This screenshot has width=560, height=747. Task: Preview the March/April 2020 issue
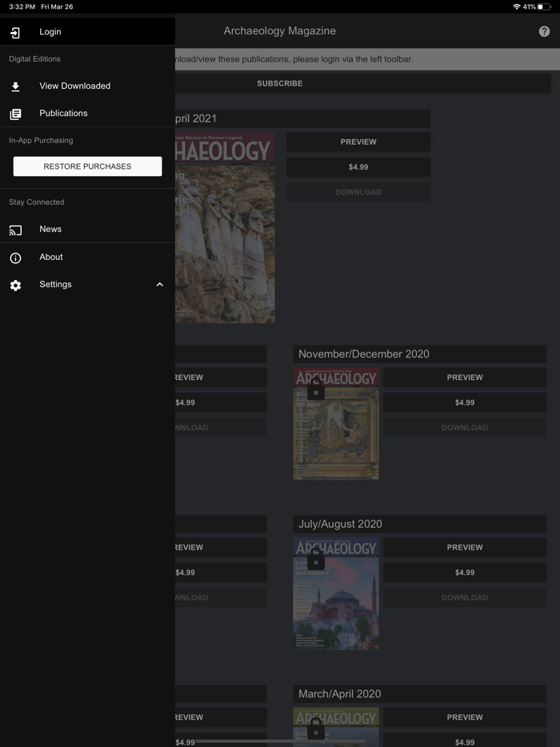(x=465, y=717)
